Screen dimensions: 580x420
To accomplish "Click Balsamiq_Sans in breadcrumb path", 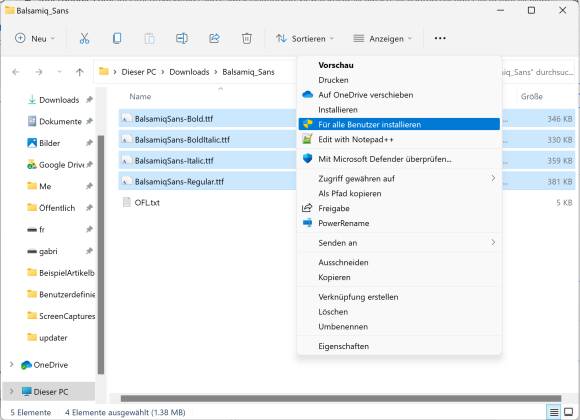I will coord(248,72).
